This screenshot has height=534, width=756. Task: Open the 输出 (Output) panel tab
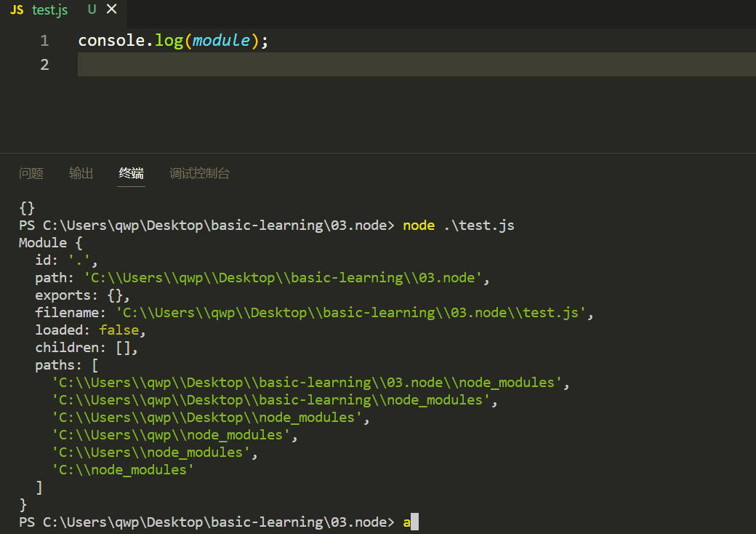pyautogui.click(x=81, y=173)
